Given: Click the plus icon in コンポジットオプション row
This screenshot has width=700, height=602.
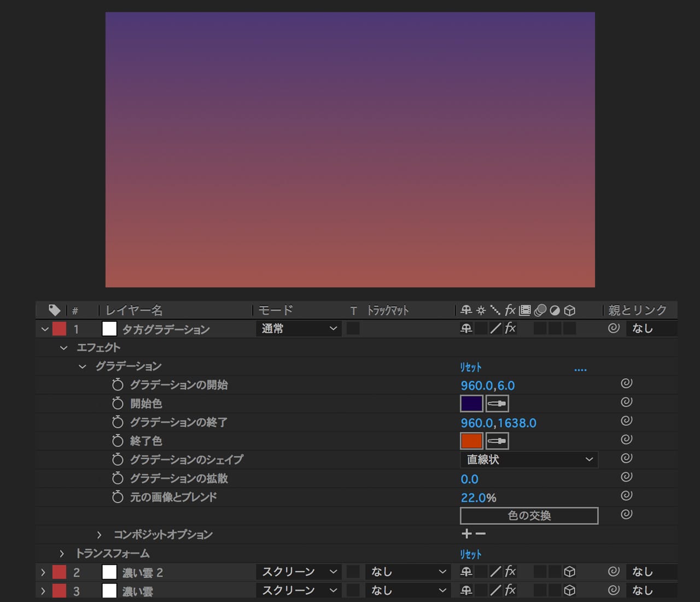Looking at the screenshot, I should tap(466, 534).
